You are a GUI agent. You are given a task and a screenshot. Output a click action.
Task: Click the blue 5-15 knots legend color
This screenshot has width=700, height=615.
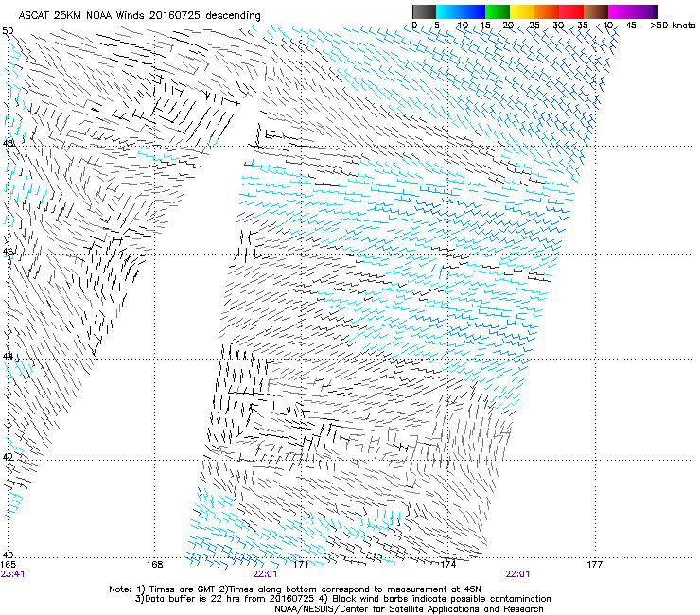[x=461, y=11]
